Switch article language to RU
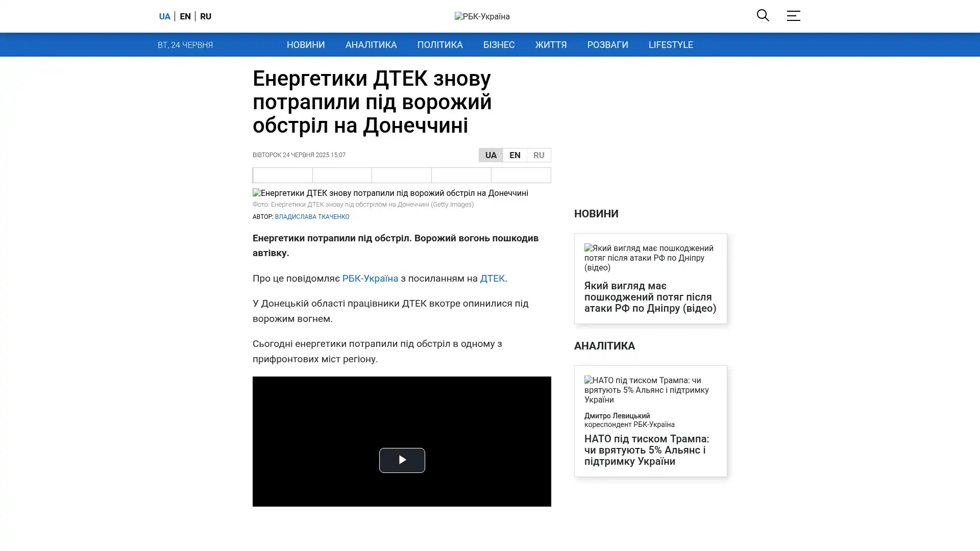The height and width of the screenshot is (551, 980). point(538,155)
